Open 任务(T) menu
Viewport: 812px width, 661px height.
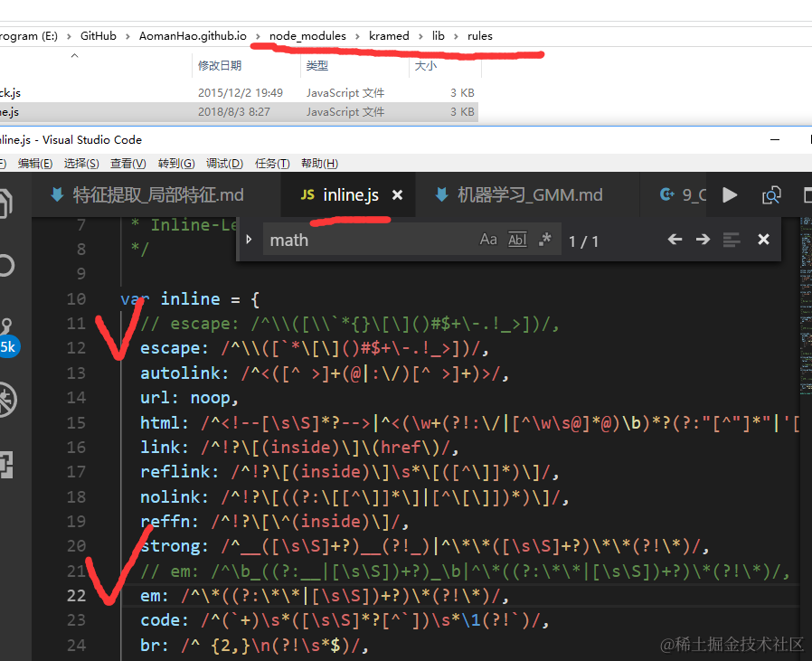click(272, 164)
